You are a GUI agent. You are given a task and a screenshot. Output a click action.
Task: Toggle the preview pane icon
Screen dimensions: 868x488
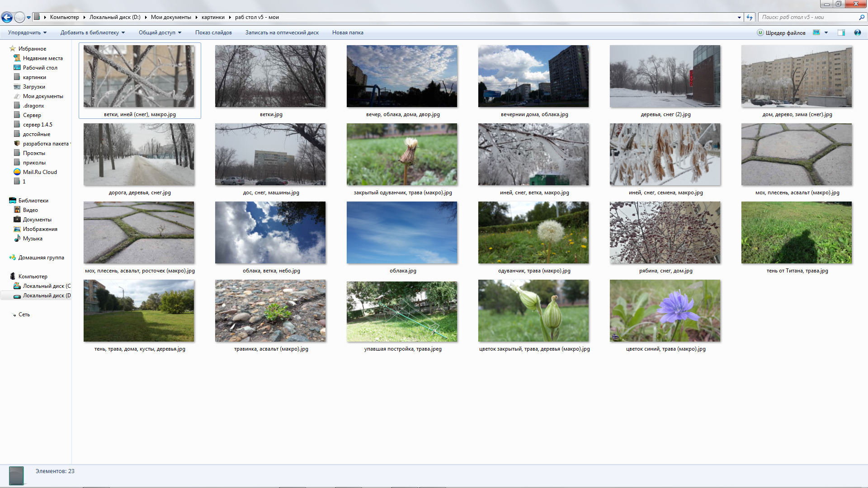(841, 33)
